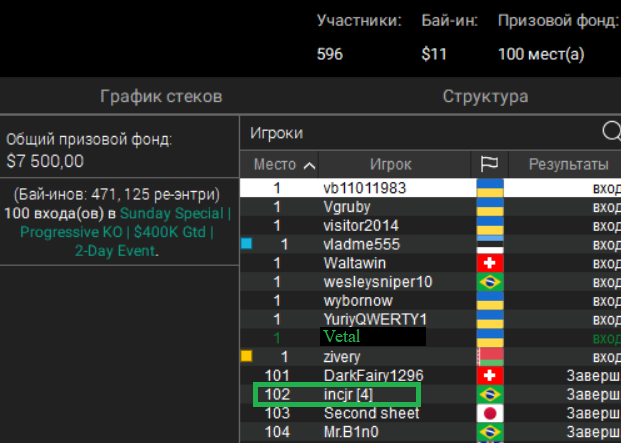Switch to the График стеков tab

(160, 97)
